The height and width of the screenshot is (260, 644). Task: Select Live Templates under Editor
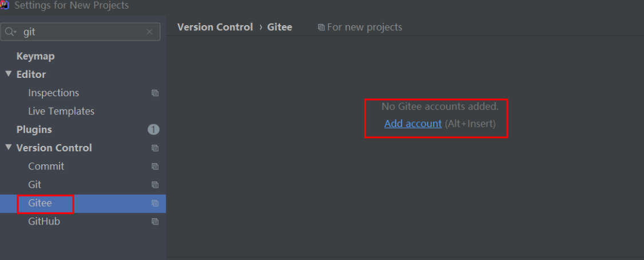point(61,111)
